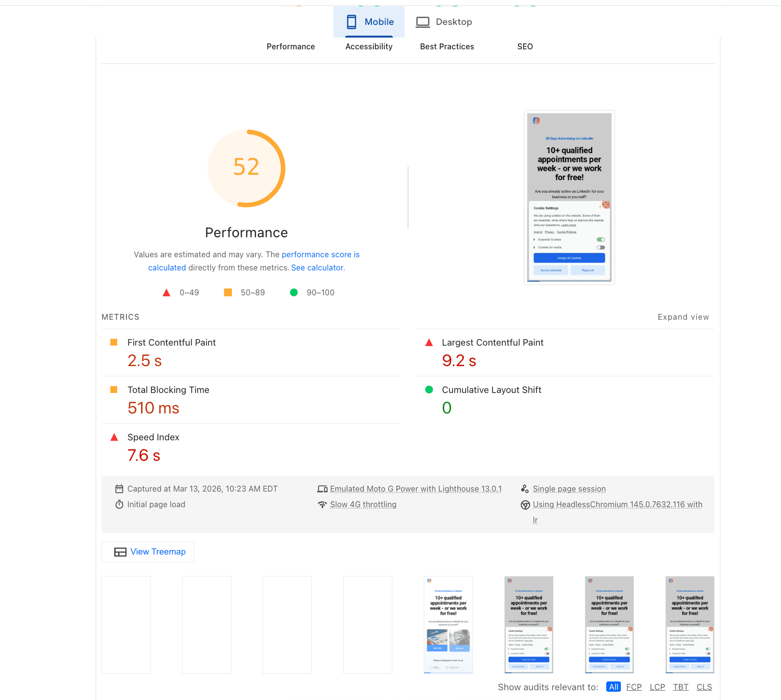Click the Chromium browser icon

coord(525,505)
